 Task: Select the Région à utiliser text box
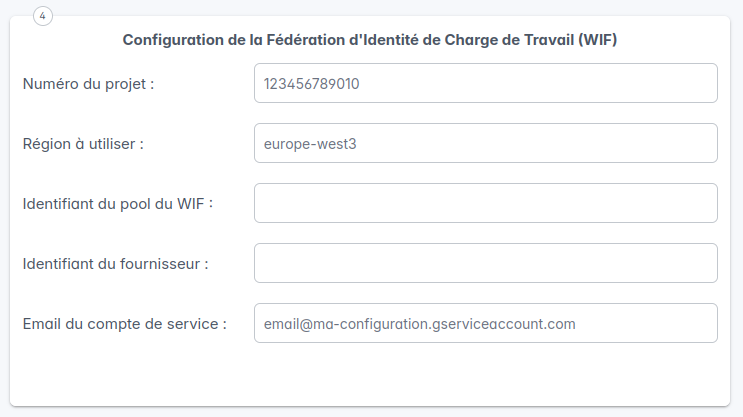(x=486, y=143)
